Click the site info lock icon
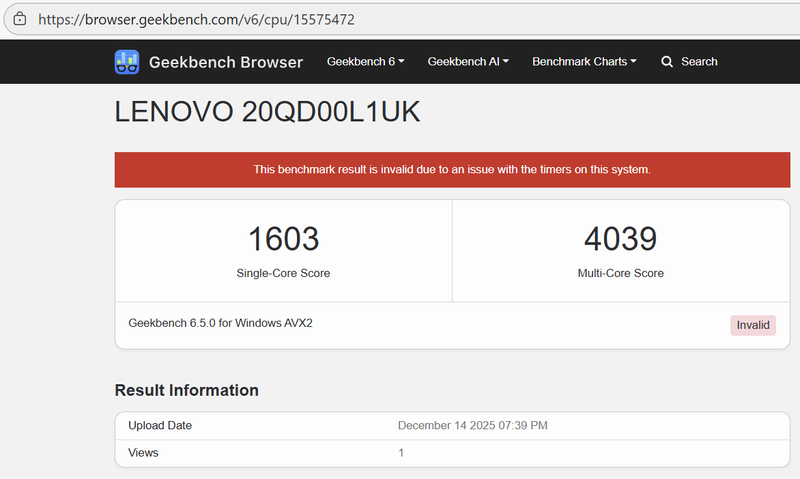The height and width of the screenshot is (479, 800). 20,19
